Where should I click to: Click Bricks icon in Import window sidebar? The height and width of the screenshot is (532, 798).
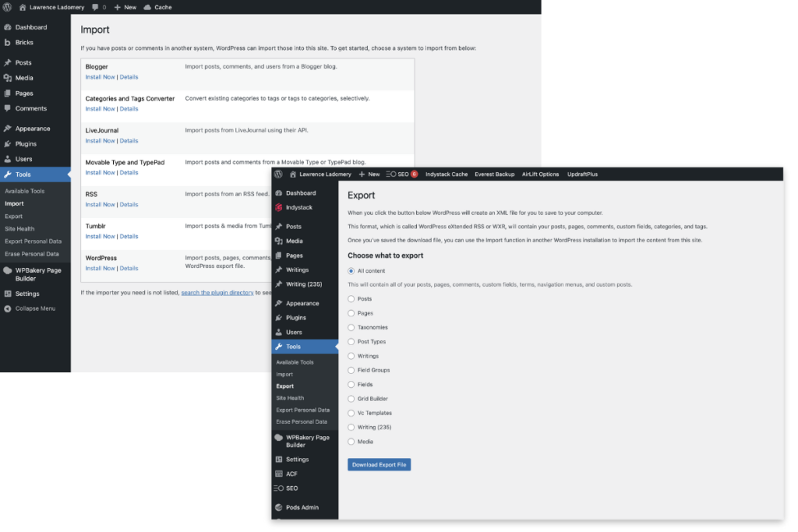pos(8,42)
